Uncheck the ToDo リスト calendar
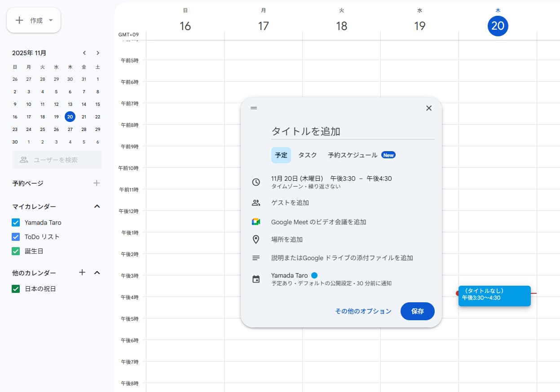The width and height of the screenshot is (560, 392). [x=16, y=236]
